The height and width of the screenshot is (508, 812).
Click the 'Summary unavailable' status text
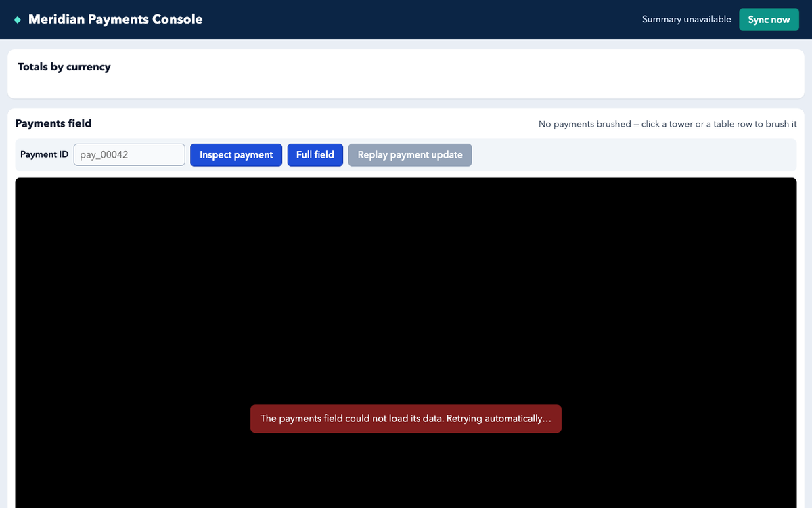[687, 20]
